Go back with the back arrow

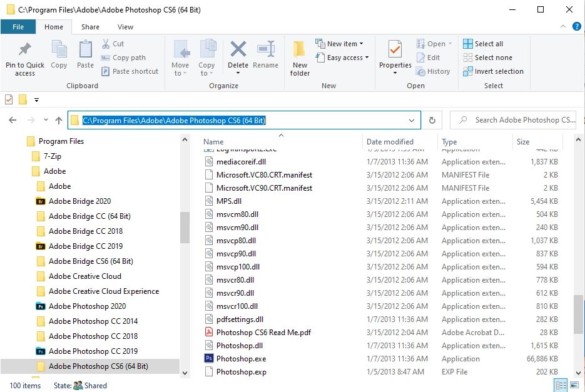13,120
